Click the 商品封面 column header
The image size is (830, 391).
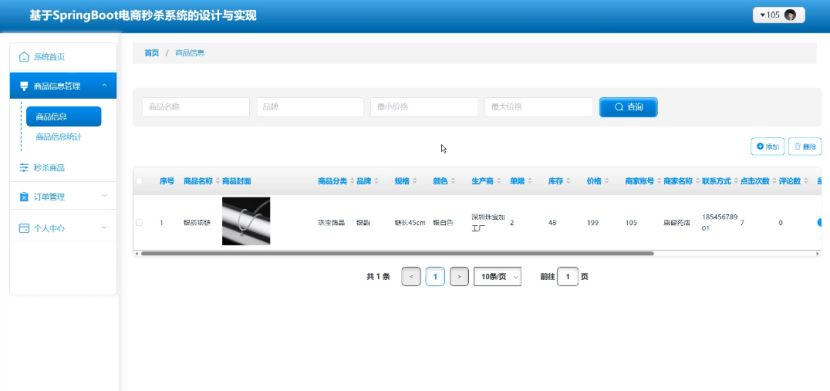[237, 181]
